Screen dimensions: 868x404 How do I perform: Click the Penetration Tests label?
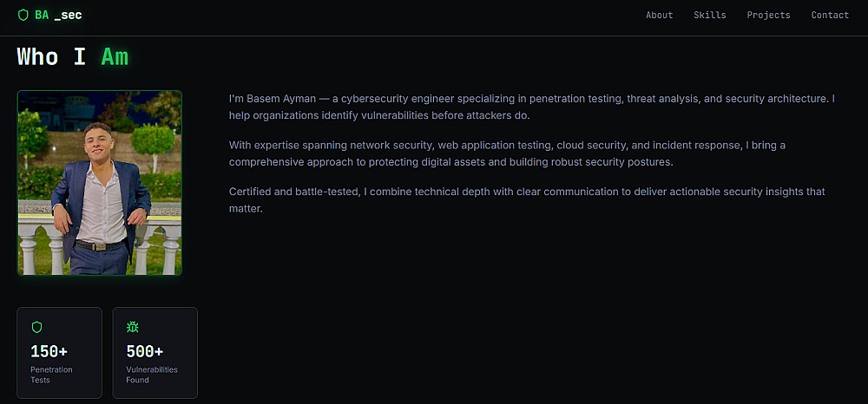pos(51,375)
